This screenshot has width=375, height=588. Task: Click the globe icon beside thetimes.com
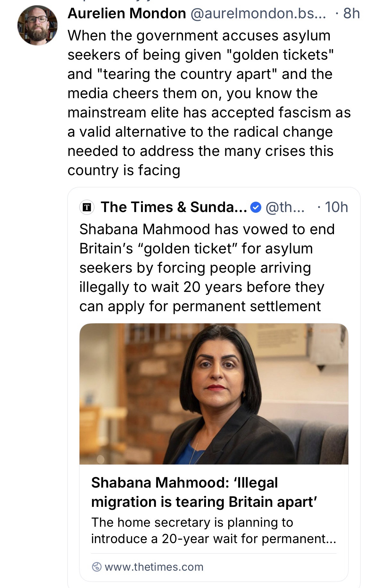tap(96, 567)
